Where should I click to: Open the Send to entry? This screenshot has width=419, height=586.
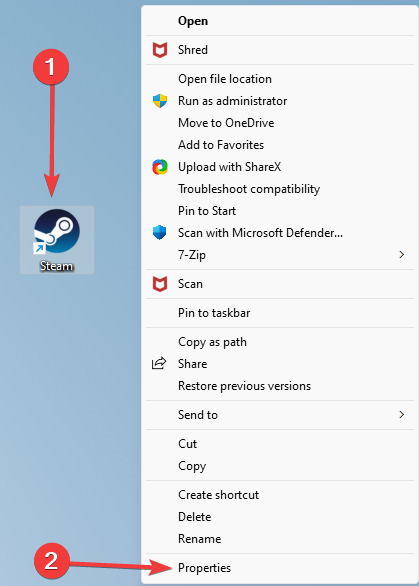coord(280,415)
